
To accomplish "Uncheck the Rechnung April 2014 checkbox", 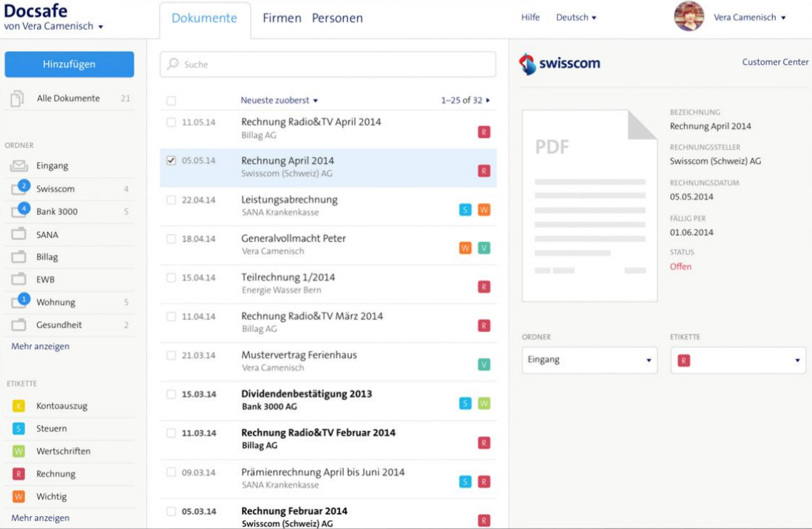I will [x=172, y=161].
